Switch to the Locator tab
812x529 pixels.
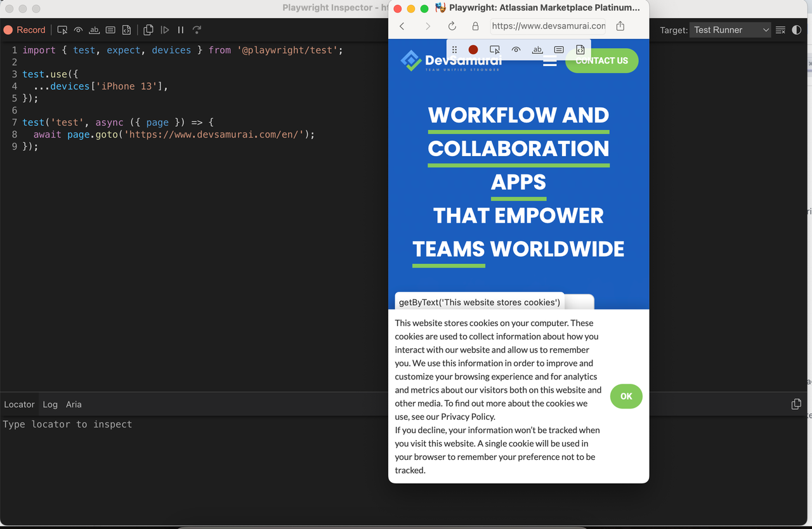19,404
